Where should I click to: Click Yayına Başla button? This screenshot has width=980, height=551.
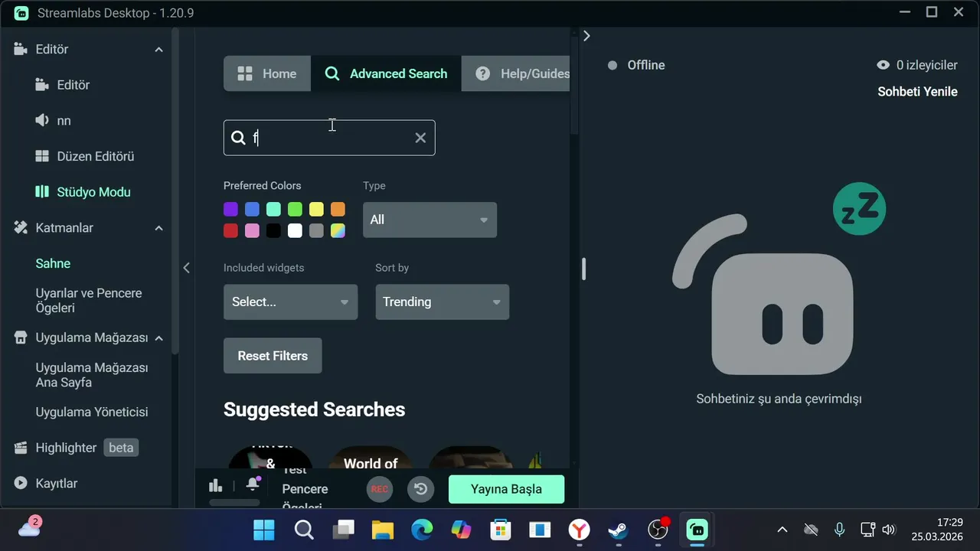[x=506, y=489]
